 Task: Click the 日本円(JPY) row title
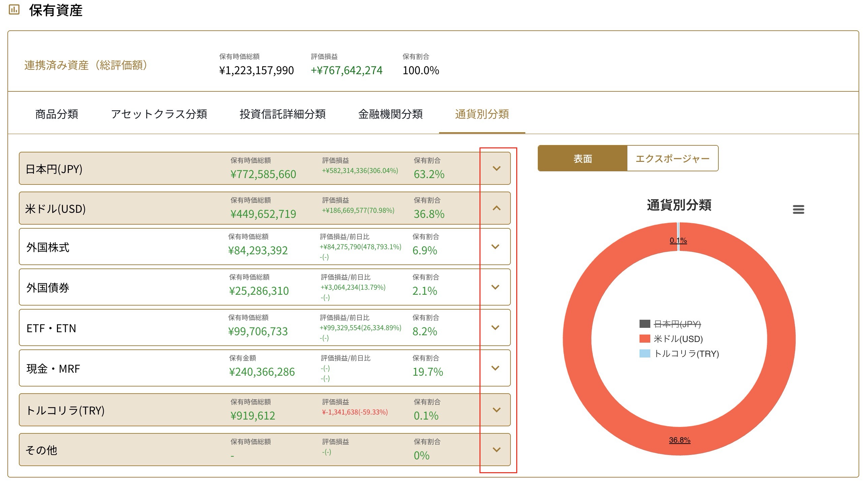coord(54,169)
